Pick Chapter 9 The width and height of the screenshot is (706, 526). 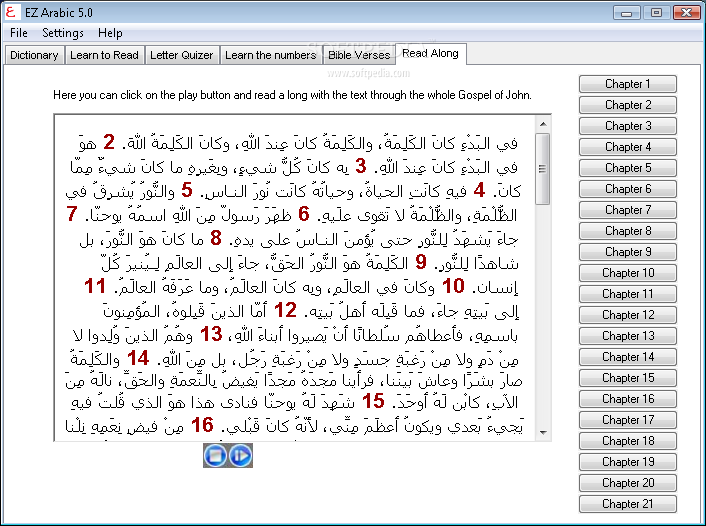point(628,252)
